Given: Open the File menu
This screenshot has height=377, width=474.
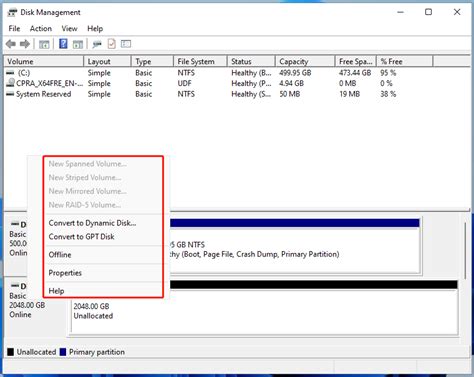Looking at the screenshot, I should 14,29.
